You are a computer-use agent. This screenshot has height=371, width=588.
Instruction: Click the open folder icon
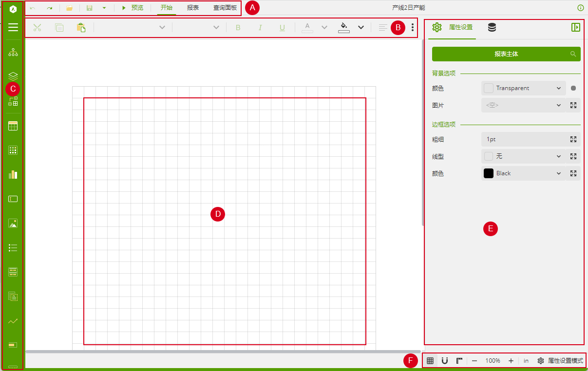click(x=69, y=8)
